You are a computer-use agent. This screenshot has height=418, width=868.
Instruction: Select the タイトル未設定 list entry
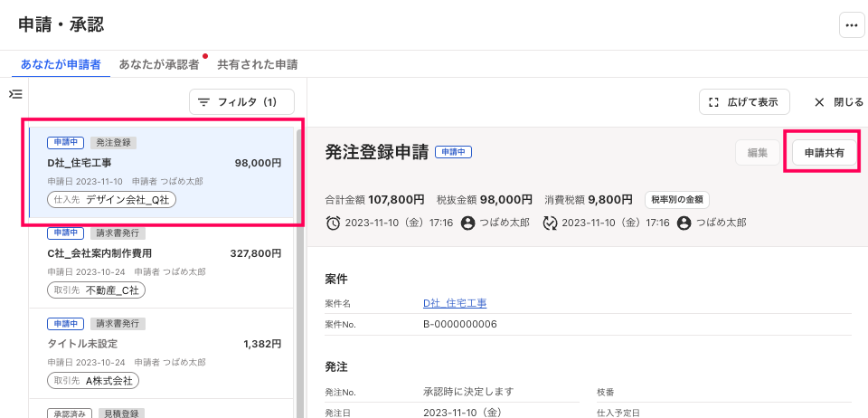[162, 353]
